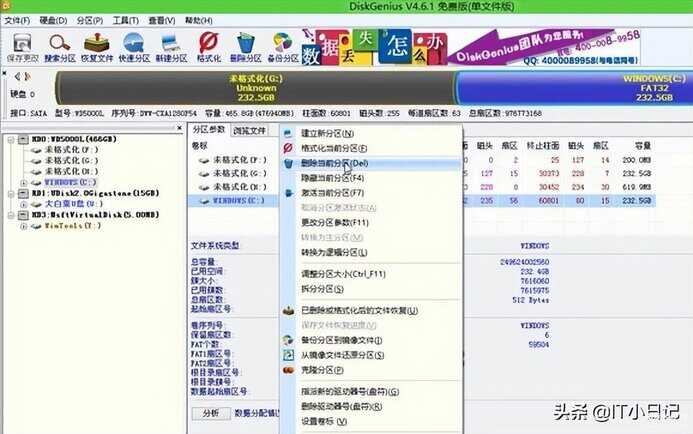Expand the WINDOWS(C:) node in the tree
The width and height of the screenshot is (693, 434).
(24, 183)
